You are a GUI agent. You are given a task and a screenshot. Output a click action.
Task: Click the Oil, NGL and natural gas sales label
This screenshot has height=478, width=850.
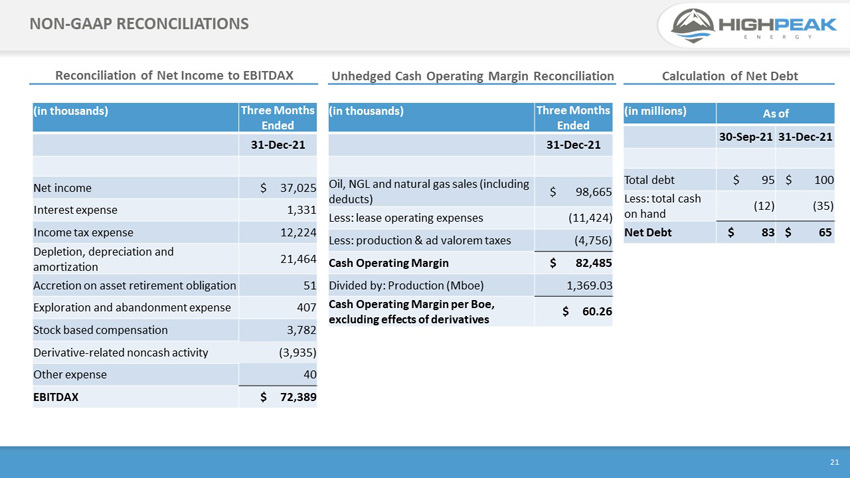[x=429, y=191]
